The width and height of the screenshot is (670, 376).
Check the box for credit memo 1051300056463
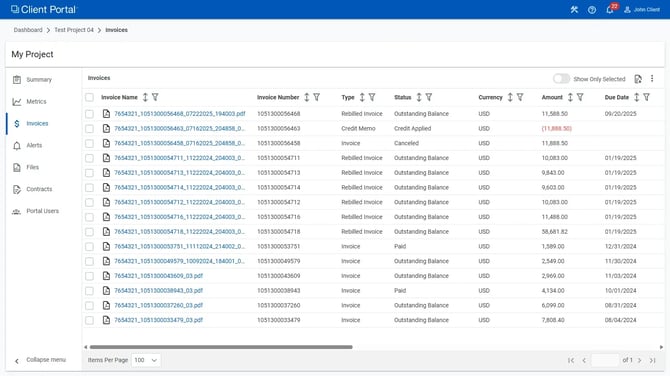coord(89,129)
